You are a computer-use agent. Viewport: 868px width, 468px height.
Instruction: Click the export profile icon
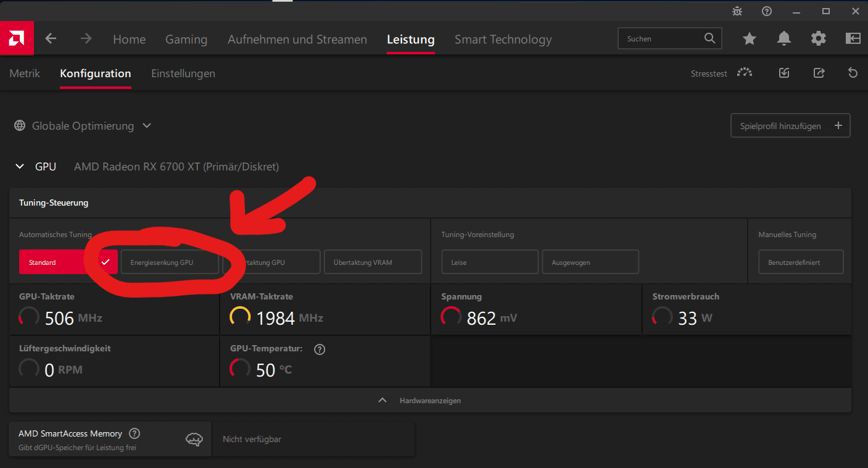click(x=819, y=73)
